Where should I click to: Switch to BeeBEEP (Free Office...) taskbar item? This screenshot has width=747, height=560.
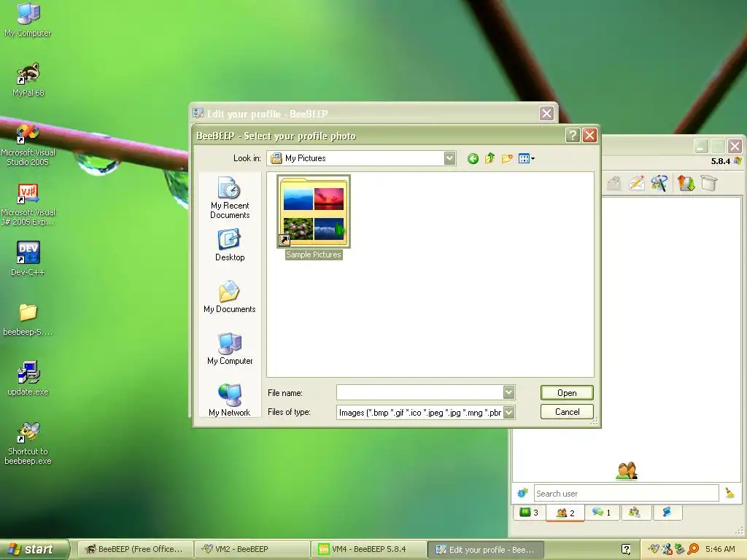(x=134, y=549)
